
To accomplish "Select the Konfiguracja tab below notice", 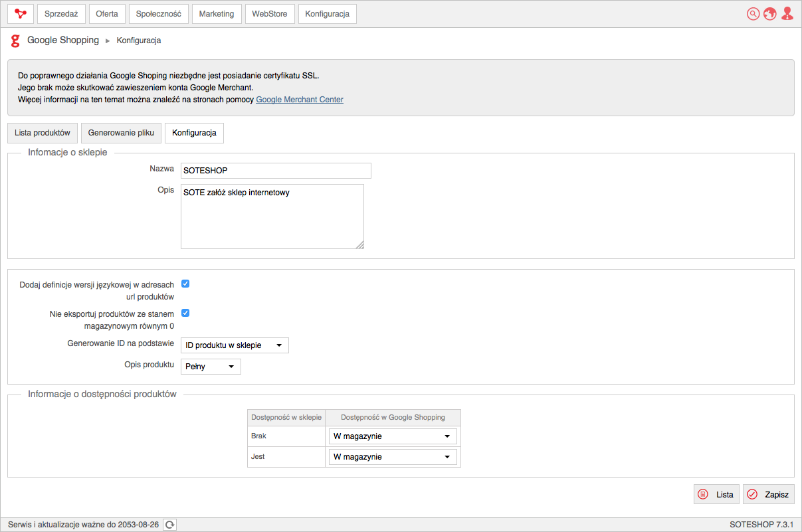I will [194, 133].
